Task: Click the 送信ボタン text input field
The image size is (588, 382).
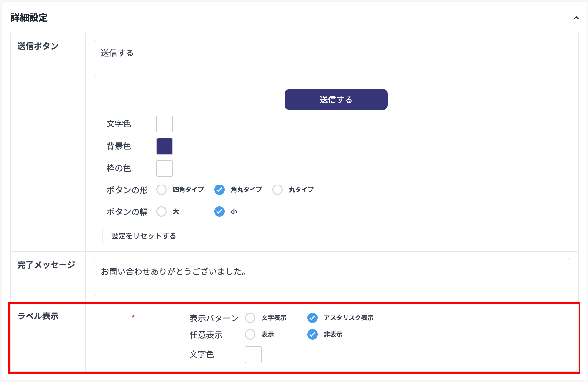Action: [332, 59]
